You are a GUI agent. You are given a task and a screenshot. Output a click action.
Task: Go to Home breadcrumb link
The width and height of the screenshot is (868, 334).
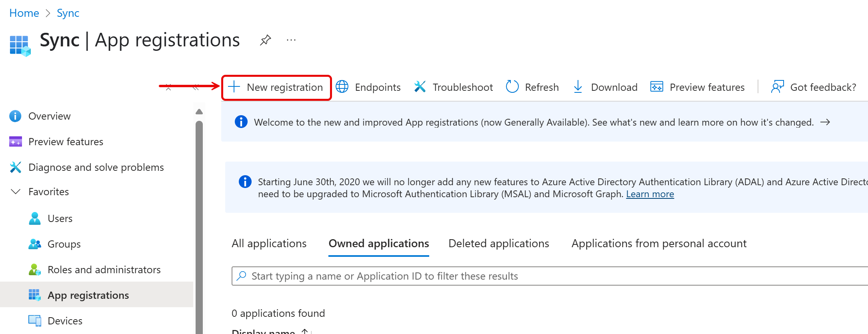click(24, 13)
